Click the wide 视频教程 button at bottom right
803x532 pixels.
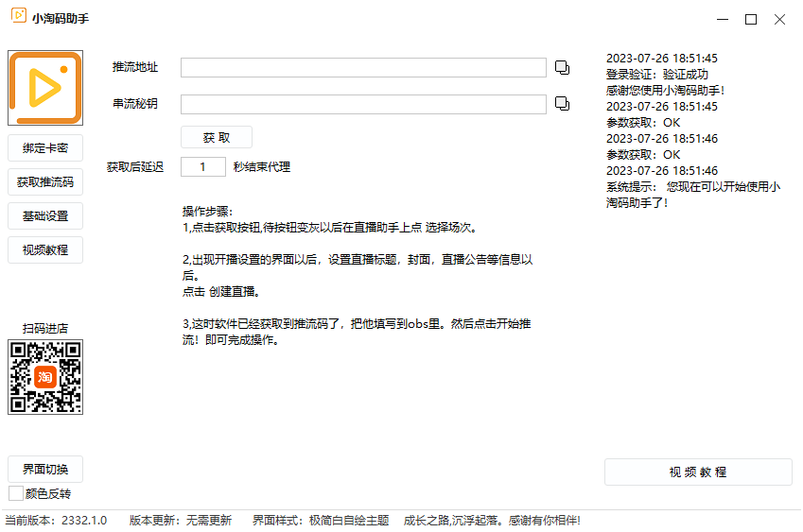click(x=698, y=472)
